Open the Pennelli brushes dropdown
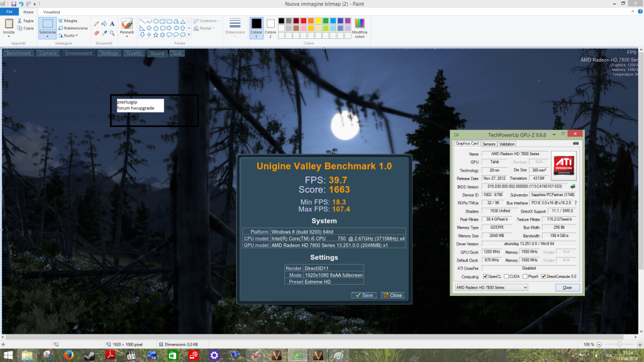The image size is (644, 362). point(127,32)
